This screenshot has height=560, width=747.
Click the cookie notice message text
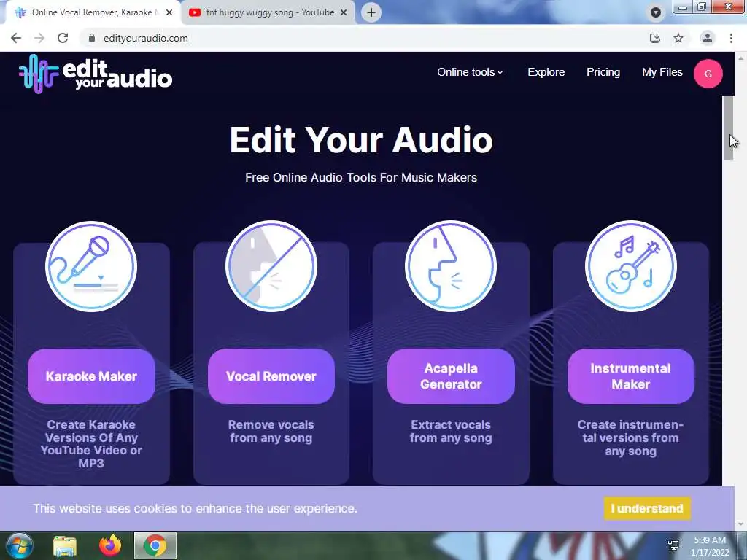[195, 508]
